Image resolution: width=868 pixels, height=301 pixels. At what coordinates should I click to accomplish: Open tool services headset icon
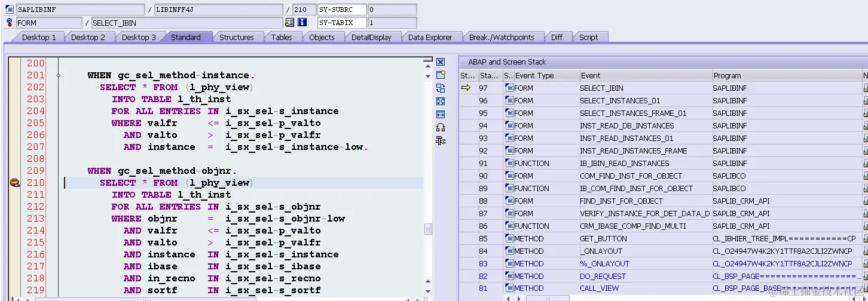(x=441, y=127)
